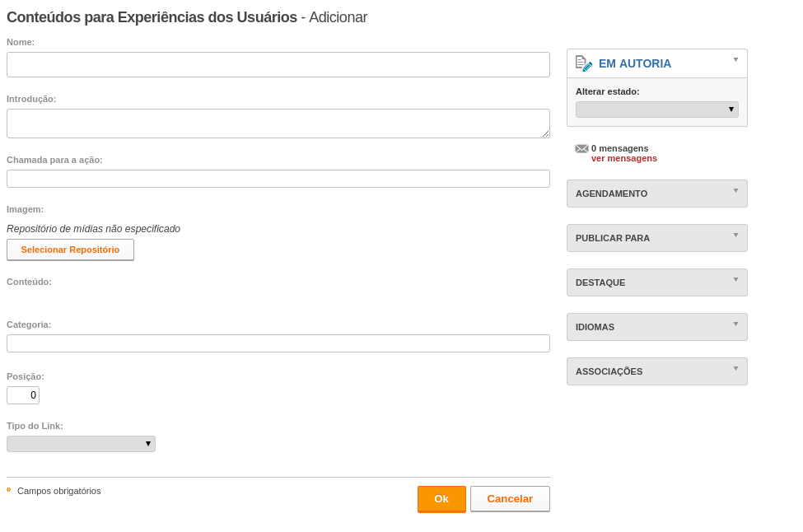Viewport: 803px width, 532px height.
Task: Click the messages envelope icon
Action: point(581,149)
